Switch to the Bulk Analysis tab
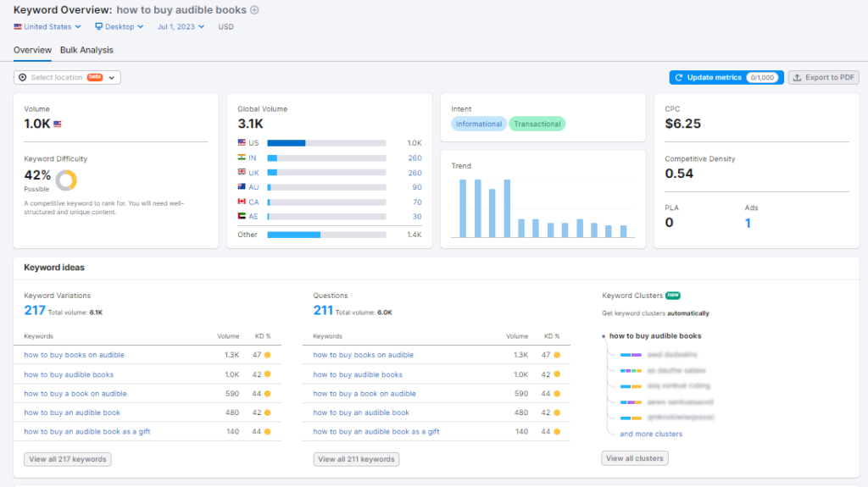 coord(86,50)
